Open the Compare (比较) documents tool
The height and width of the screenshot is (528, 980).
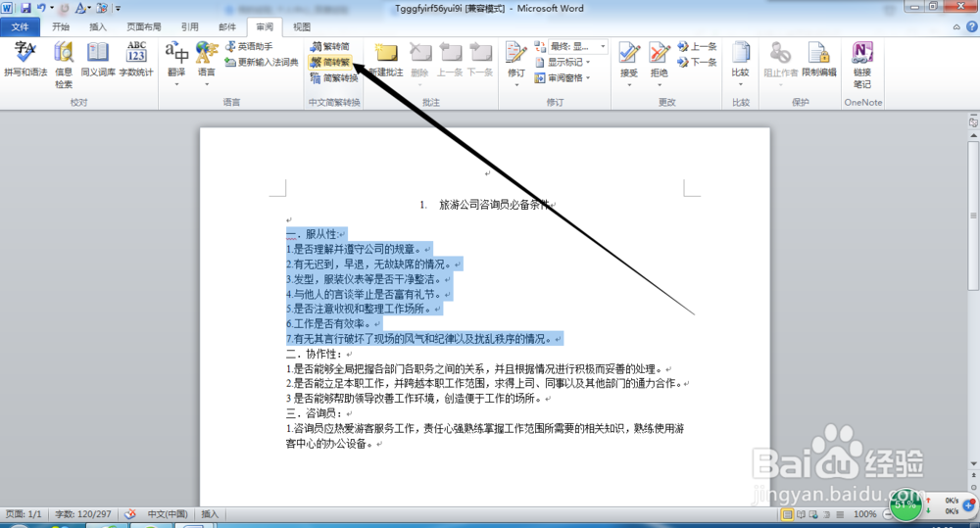(741, 63)
